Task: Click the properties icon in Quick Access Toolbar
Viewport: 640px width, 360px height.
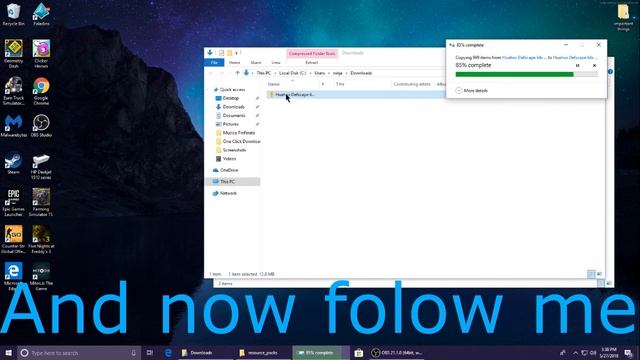Action: [221, 53]
